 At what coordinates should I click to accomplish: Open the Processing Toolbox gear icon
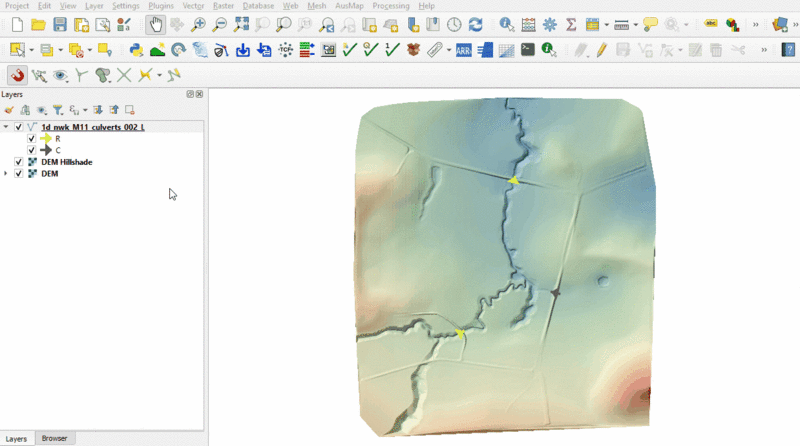pos(550,24)
